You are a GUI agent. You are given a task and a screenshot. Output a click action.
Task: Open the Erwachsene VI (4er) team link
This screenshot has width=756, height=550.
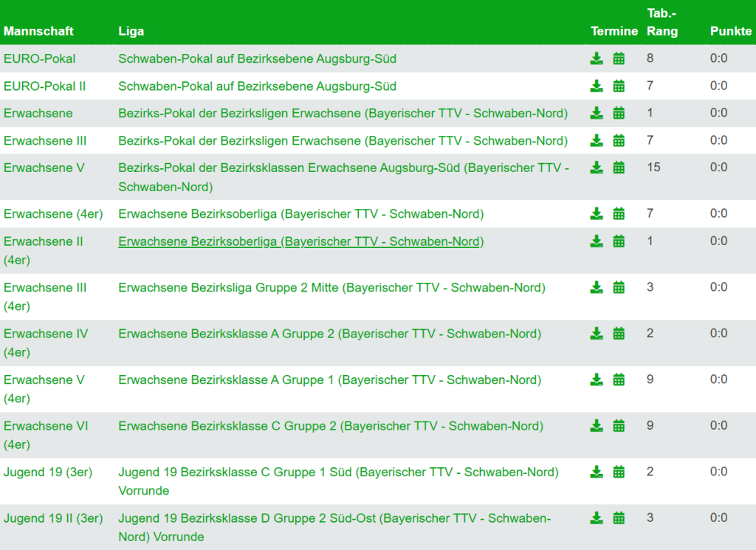click(46, 436)
